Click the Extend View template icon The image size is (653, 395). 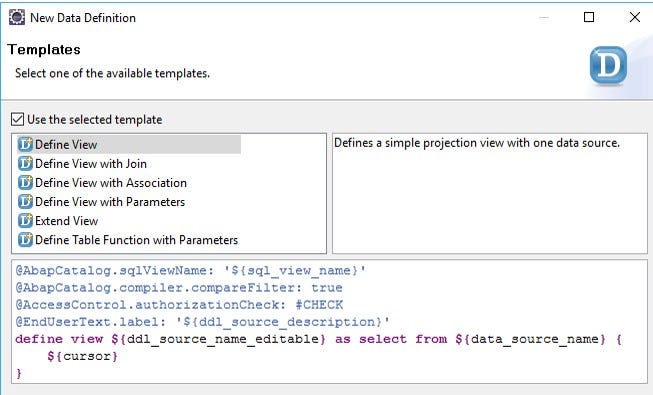pos(25,221)
